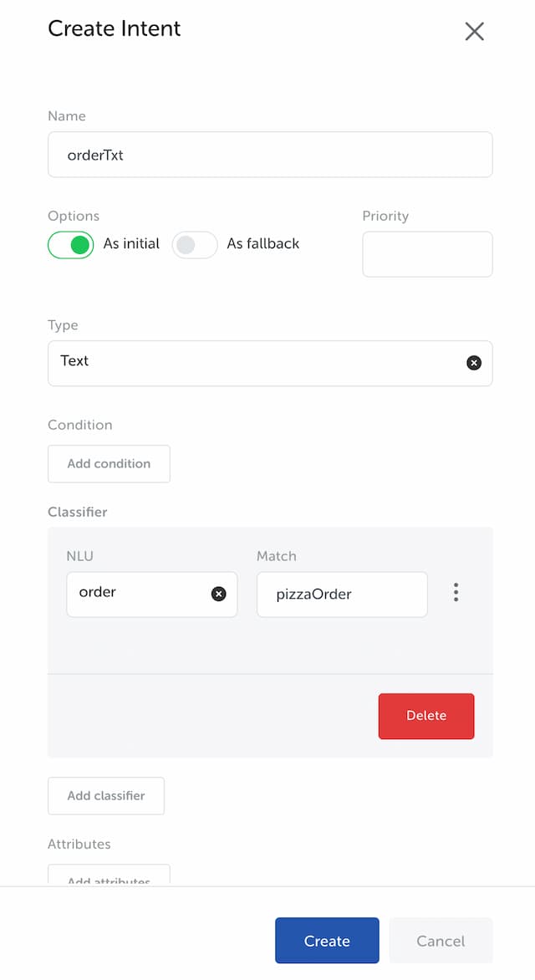535x980 pixels.
Task: Clear the Text value in Type field
Action: coord(474,363)
